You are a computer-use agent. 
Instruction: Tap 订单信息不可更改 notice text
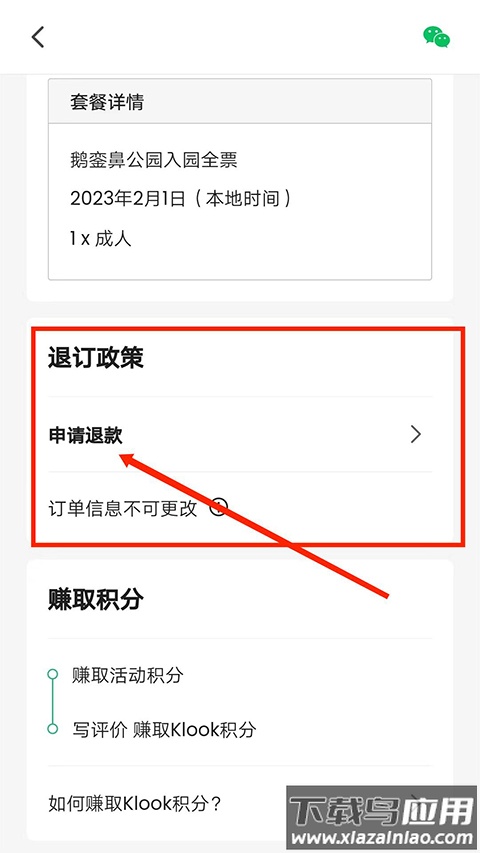(x=122, y=509)
